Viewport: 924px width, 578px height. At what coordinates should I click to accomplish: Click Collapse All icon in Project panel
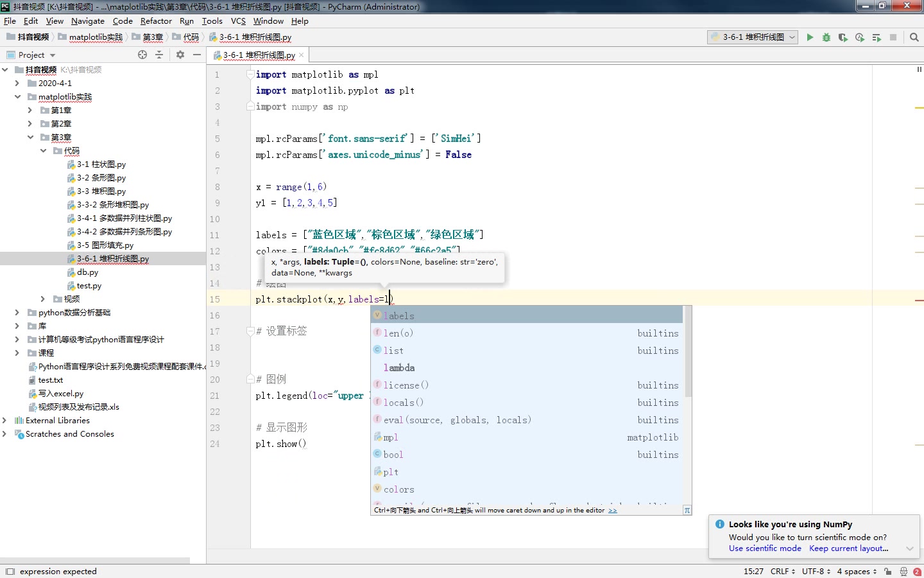(159, 55)
